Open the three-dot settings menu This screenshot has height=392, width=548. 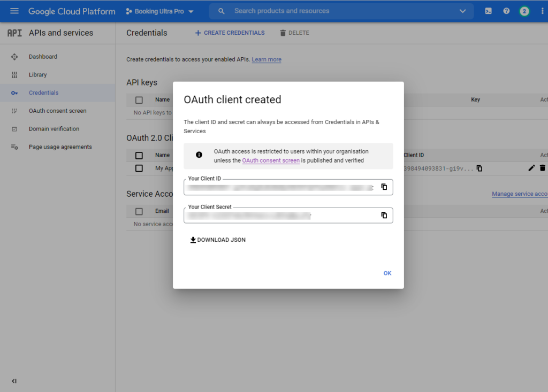point(542,11)
